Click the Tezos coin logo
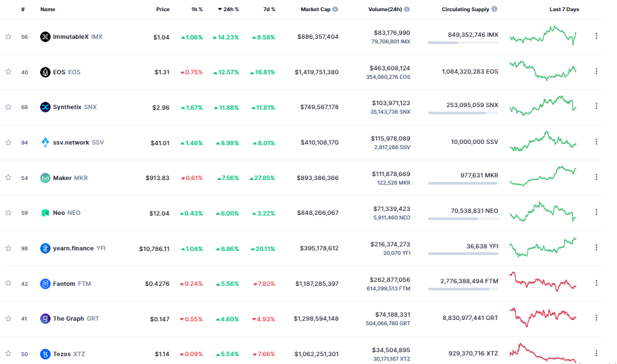Viewport: 617px width, 364px height. coord(45,353)
